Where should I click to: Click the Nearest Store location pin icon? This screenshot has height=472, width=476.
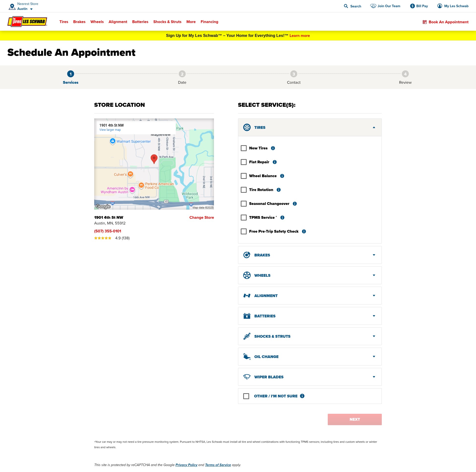[12, 6]
